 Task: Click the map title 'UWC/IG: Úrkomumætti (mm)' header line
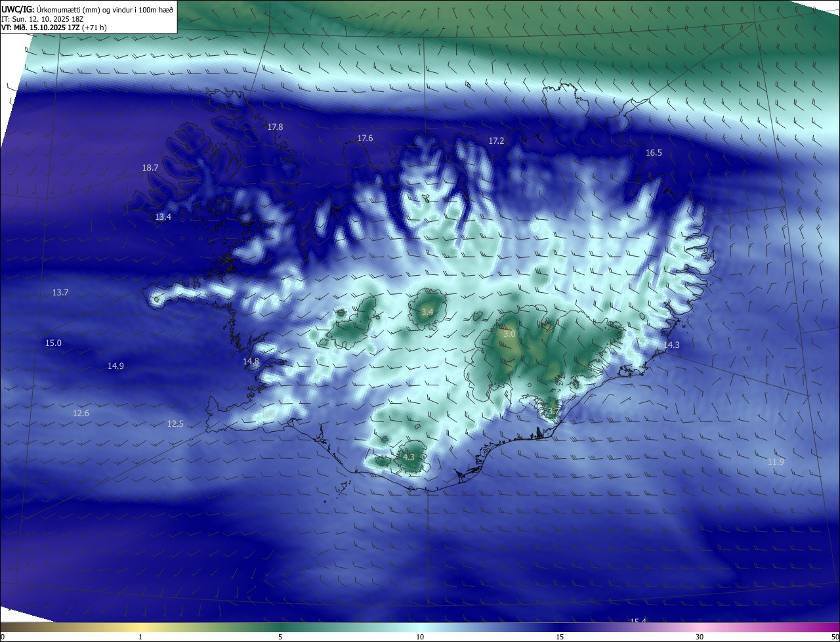87,9
